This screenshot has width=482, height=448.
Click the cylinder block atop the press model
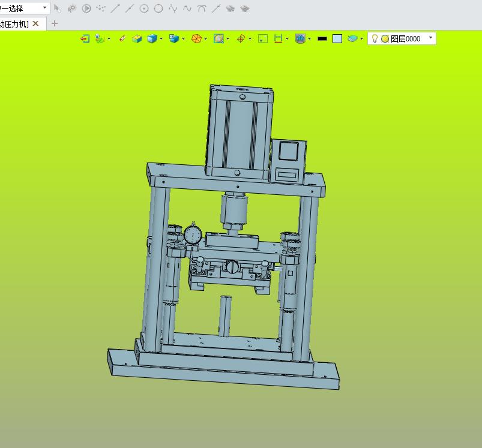click(x=239, y=133)
